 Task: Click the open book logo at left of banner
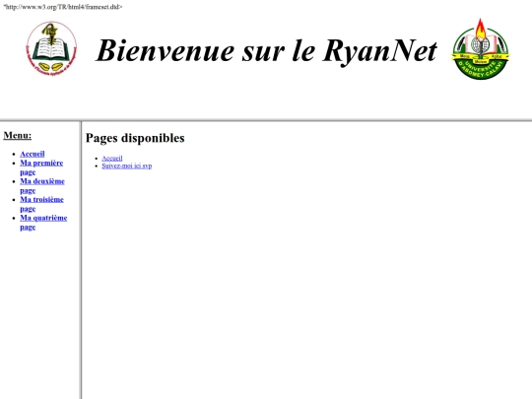click(x=51, y=48)
